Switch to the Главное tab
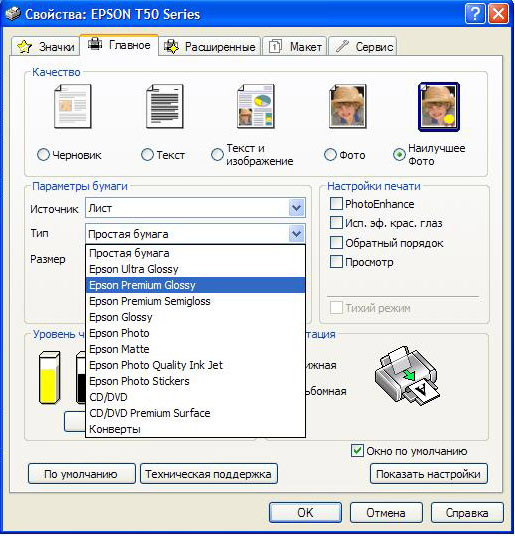The width and height of the screenshot is (515, 536). 119,45
